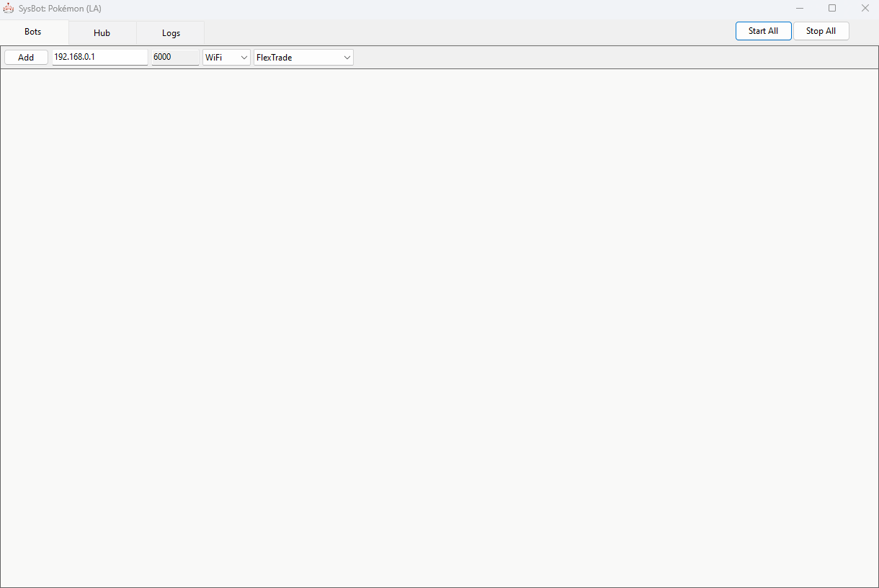Expand the arrow on the WiFi selector
This screenshot has width=879, height=588.
click(x=244, y=57)
